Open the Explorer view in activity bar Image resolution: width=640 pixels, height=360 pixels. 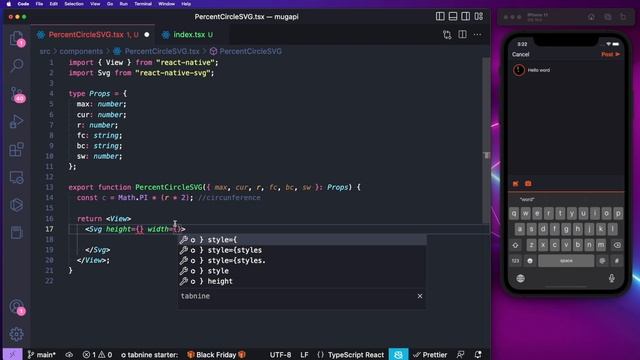point(17,39)
